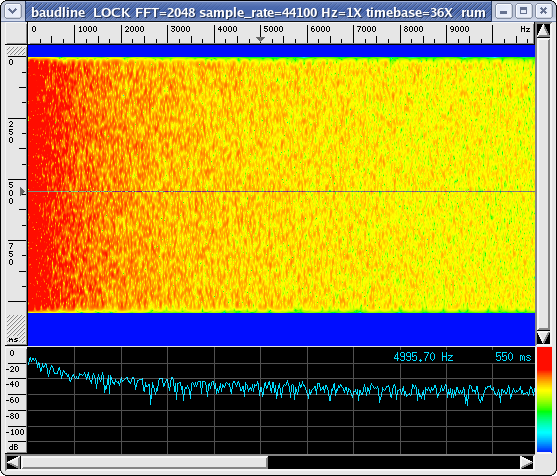Click the color scale gradient bar
Screen dimensions: 557x476
click(544, 400)
